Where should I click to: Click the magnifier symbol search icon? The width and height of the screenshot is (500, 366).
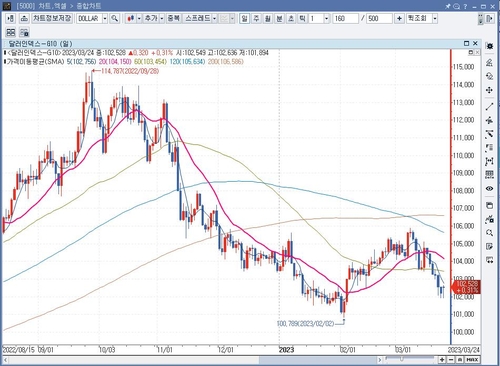tap(114, 18)
